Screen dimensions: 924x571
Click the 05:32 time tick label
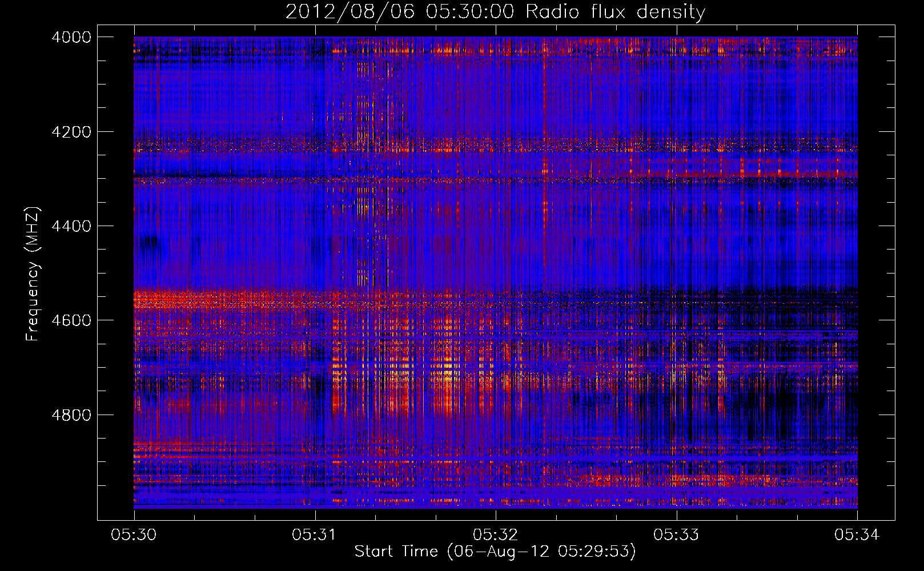click(496, 535)
